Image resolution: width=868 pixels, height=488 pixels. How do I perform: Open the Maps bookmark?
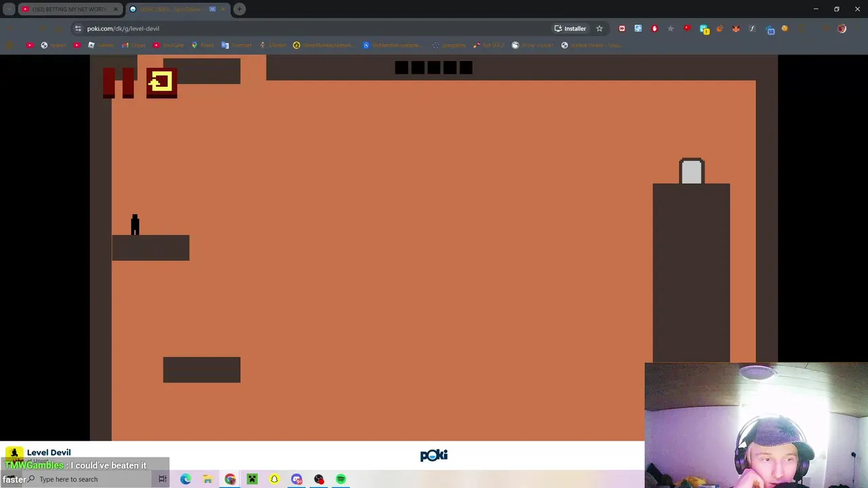[203, 45]
